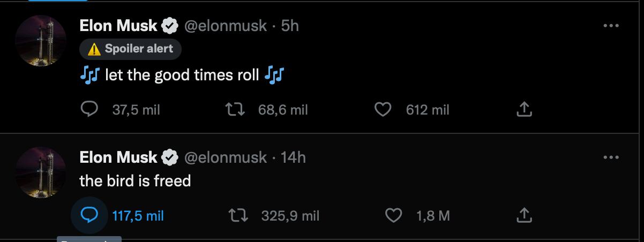Screen dimensions: 644x242
Task: Open more options for the 14h tweet
Action: tap(611, 158)
